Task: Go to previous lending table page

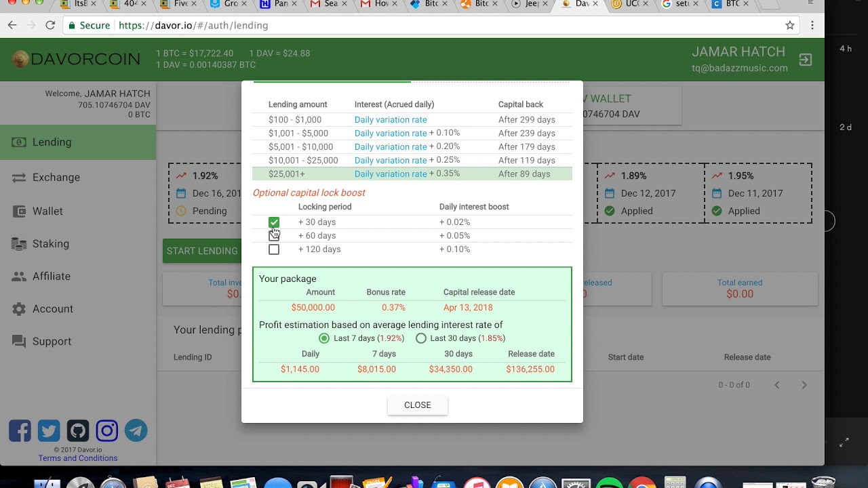Action: tap(777, 385)
